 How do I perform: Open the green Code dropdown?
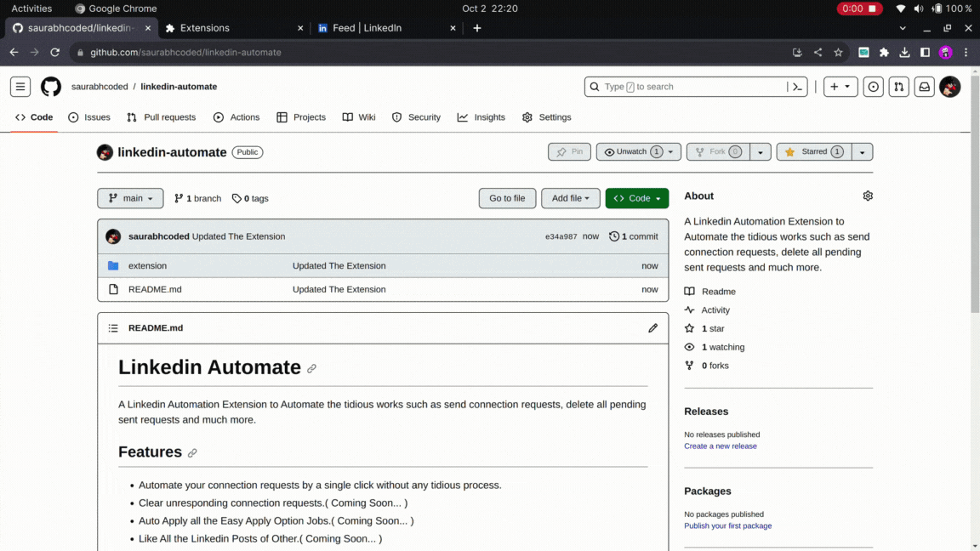[636, 198]
